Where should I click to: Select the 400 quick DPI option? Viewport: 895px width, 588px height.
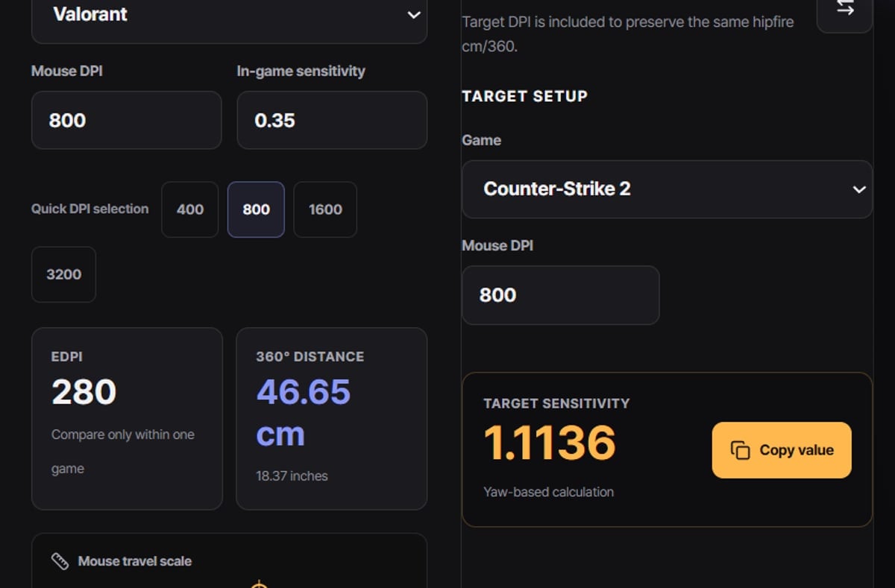click(189, 209)
